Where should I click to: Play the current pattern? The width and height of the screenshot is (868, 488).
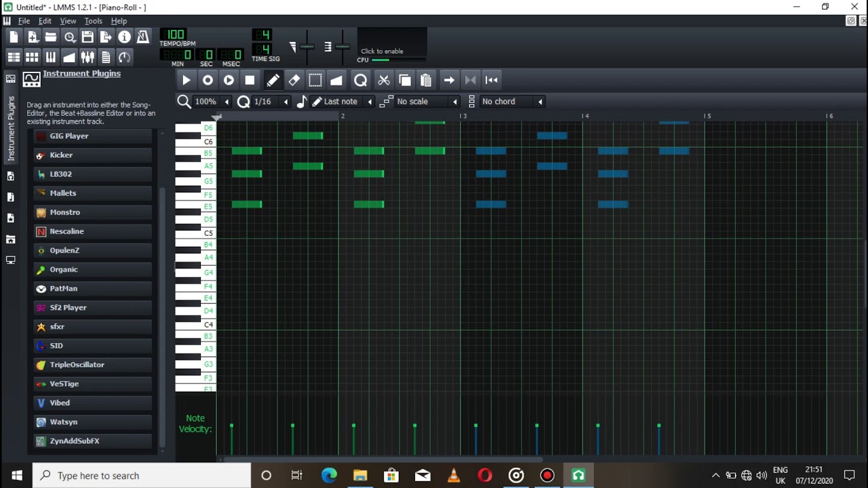tap(186, 80)
